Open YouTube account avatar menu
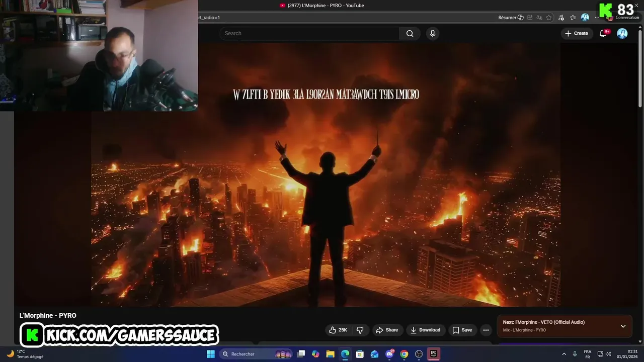Viewport: 644px width, 362px height. (622, 33)
